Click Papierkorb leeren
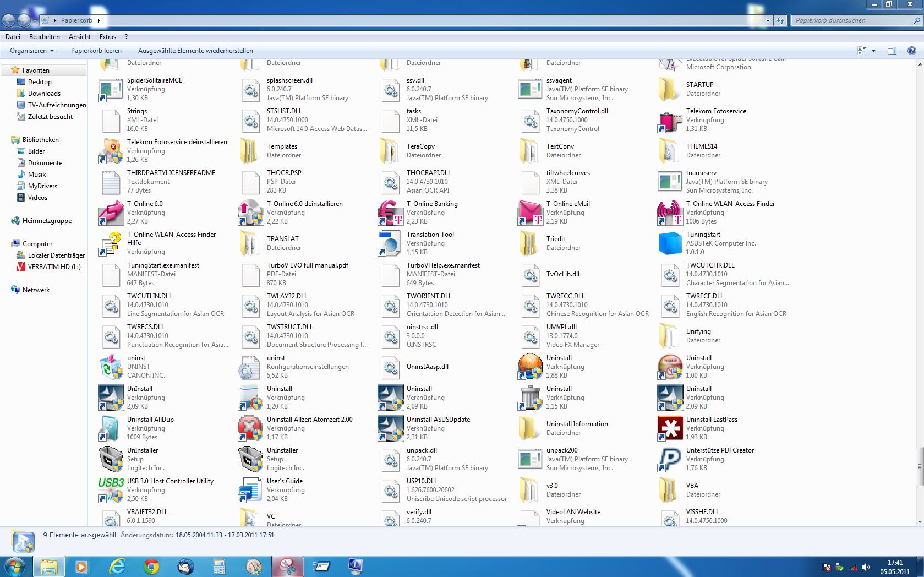The height and width of the screenshot is (577, 924). click(x=96, y=51)
